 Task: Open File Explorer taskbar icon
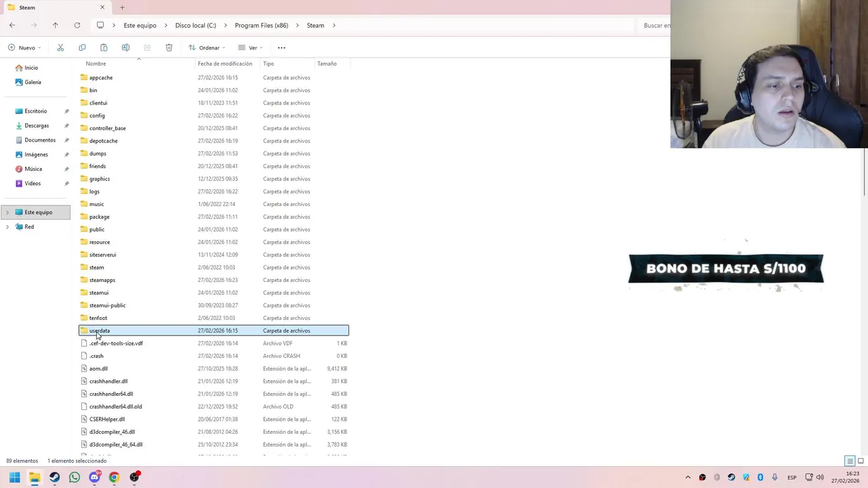coord(35,477)
